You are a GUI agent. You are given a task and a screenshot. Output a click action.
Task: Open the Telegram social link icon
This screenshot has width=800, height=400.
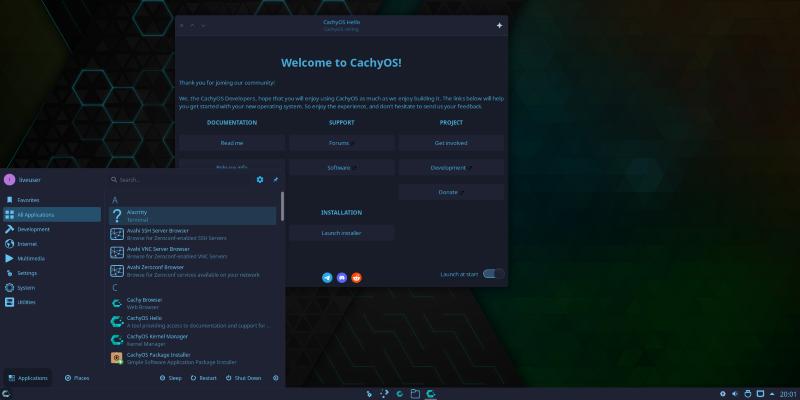[327, 277]
